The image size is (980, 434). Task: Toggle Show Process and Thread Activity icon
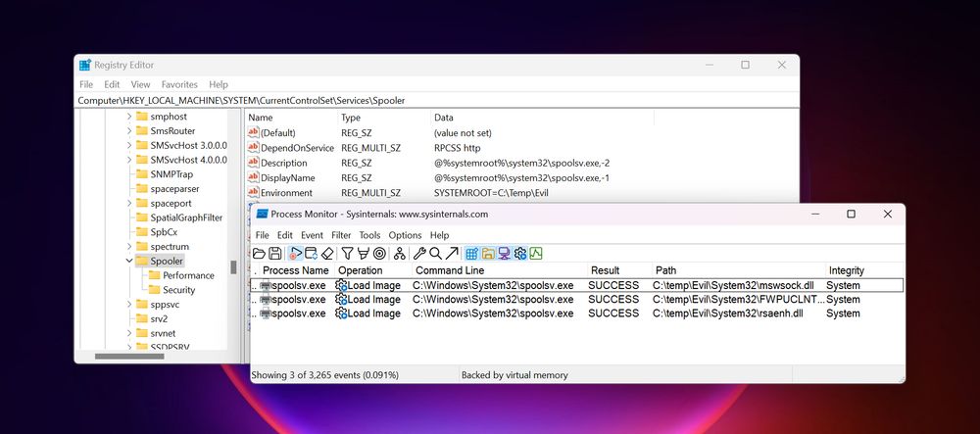coord(520,254)
